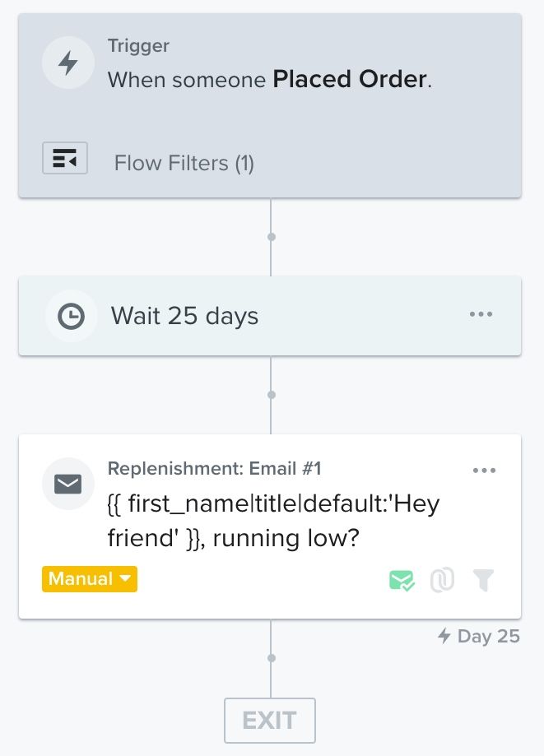The image size is (544, 756).
Task: Select the Trigger card header
Action: point(138,46)
